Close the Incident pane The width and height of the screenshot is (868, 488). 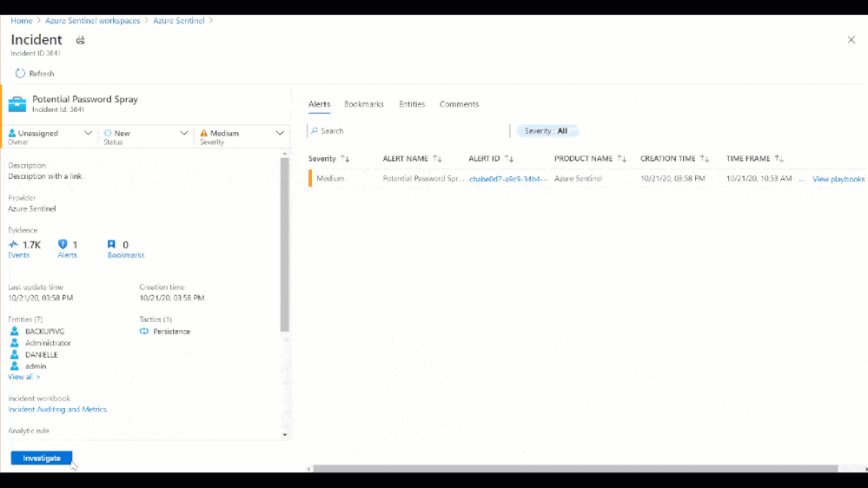coord(851,40)
